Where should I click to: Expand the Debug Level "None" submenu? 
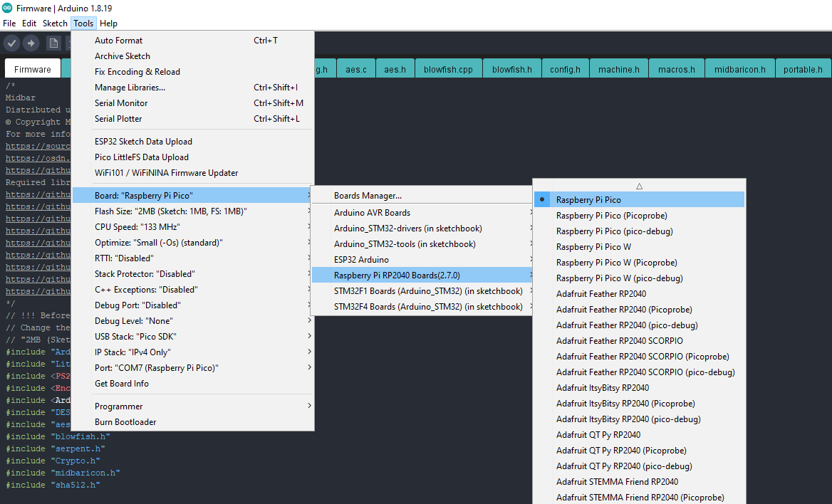pos(193,321)
